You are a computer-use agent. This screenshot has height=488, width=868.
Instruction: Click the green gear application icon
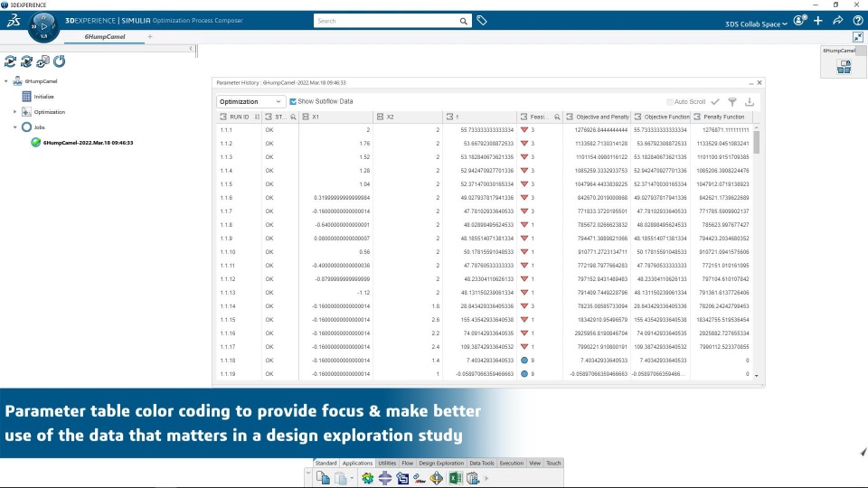click(x=368, y=477)
